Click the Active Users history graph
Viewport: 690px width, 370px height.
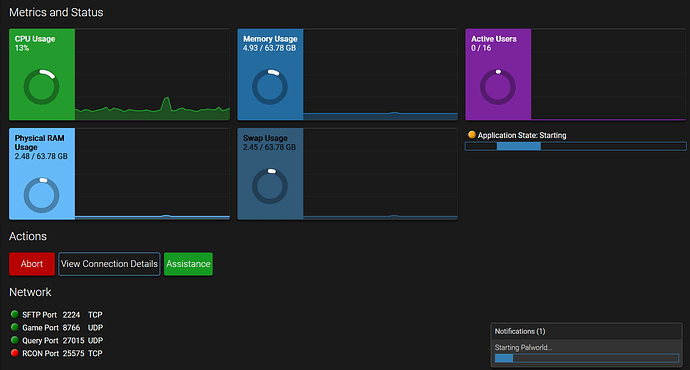pos(608,74)
